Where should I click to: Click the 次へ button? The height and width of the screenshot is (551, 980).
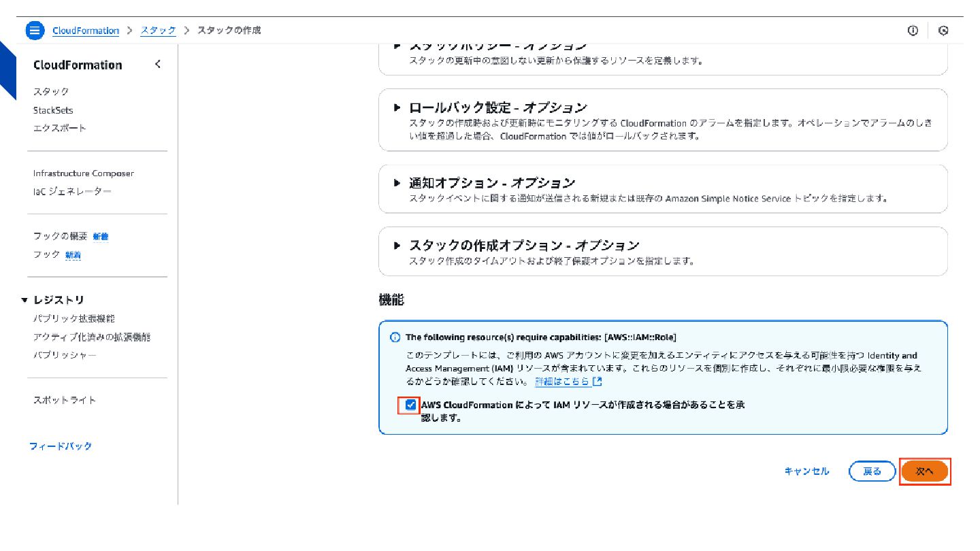[x=925, y=471]
